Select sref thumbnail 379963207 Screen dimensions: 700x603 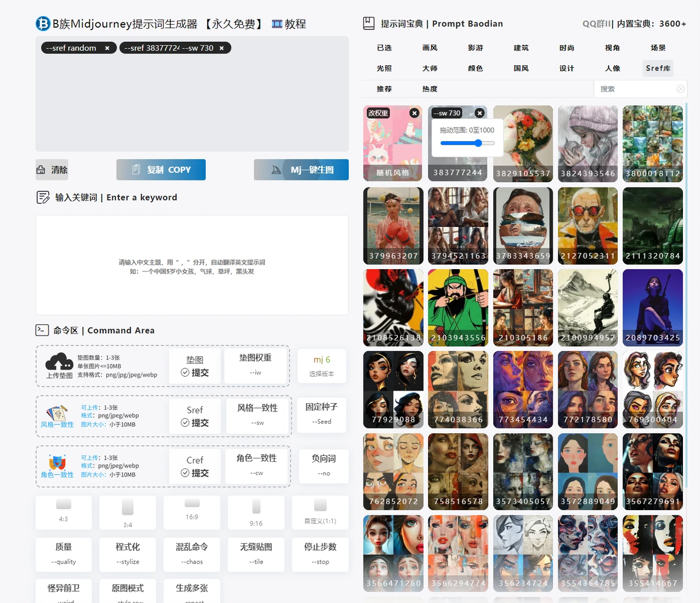393,226
